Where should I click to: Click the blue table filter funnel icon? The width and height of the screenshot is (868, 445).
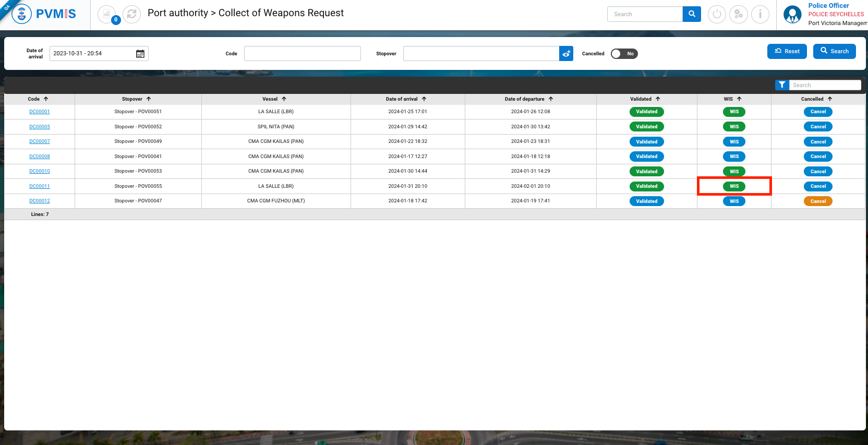click(782, 85)
